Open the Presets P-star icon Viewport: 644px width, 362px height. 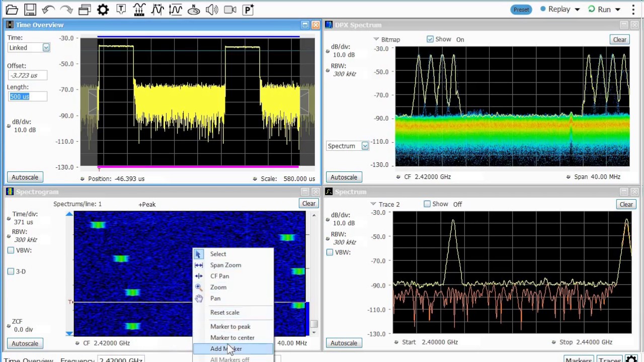248,9
